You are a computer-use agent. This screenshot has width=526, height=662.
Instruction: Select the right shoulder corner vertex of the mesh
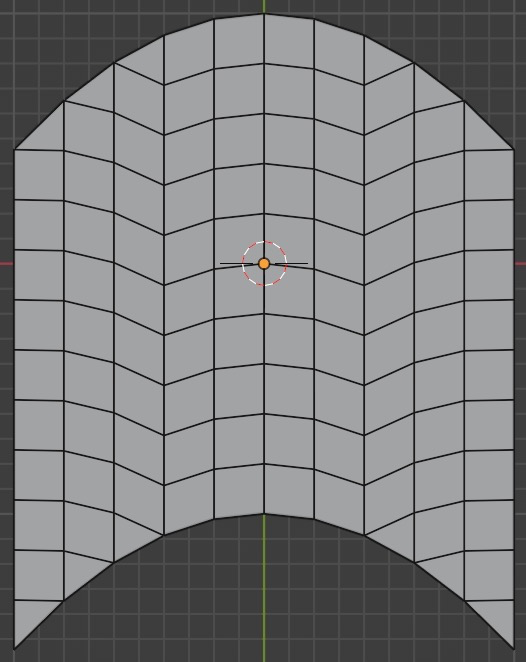[x=514, y=149]
